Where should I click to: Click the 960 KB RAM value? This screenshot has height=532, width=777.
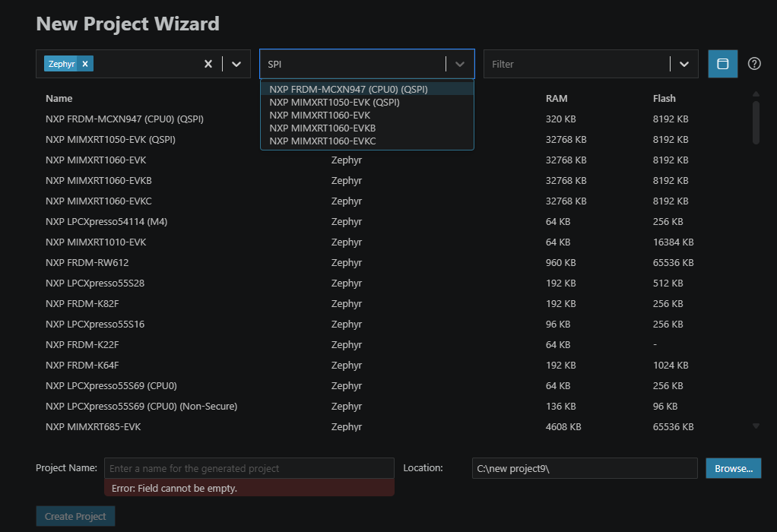[x=560, y=262]
